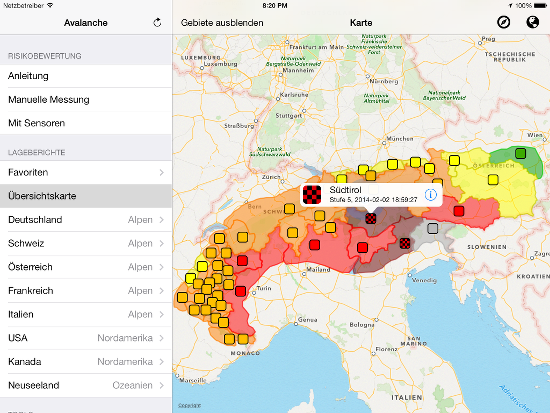550x413 pixels.
Task: Open Anleitung guide
Action: click(86, 76)
